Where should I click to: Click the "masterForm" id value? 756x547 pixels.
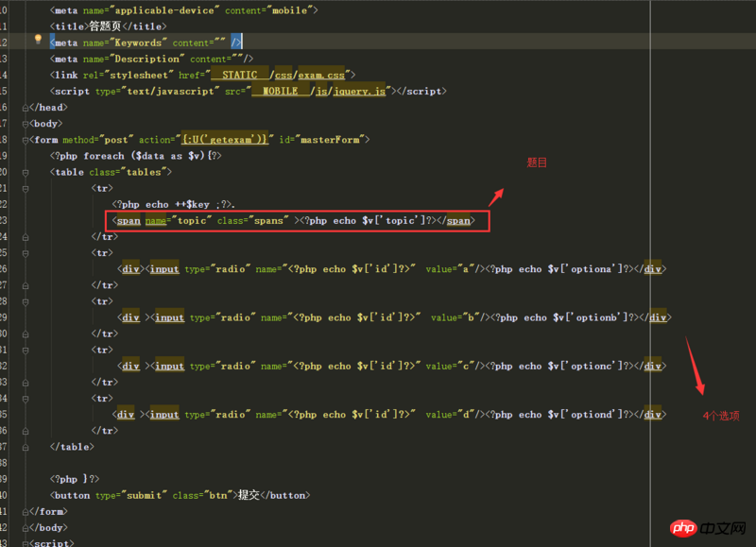pyautogui.click(x=330, y=140)
